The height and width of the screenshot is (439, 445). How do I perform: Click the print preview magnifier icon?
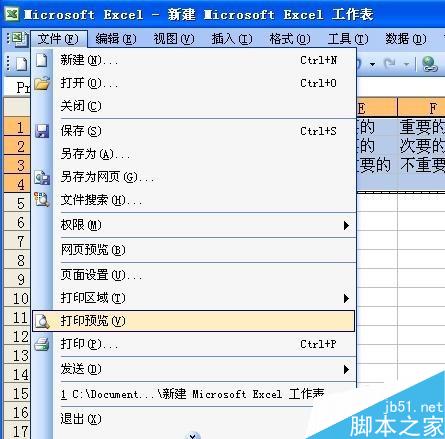click(42, 321)
